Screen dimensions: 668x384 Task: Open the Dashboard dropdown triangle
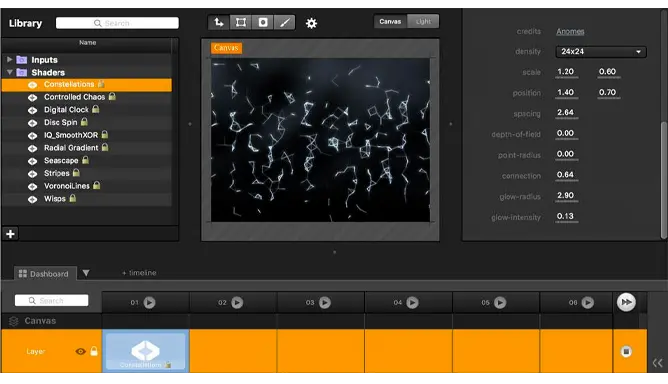coord(86,273)
